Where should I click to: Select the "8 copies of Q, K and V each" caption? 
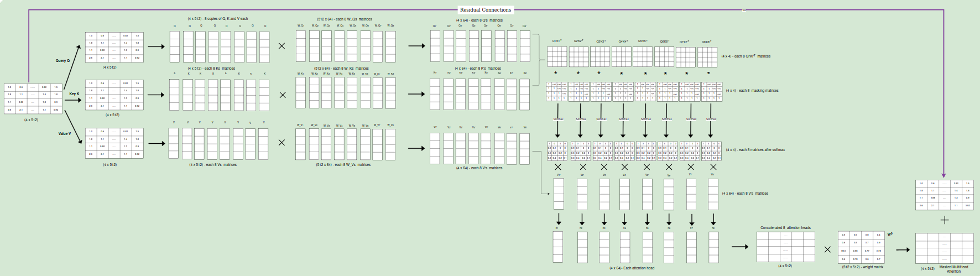coord(217,19)
